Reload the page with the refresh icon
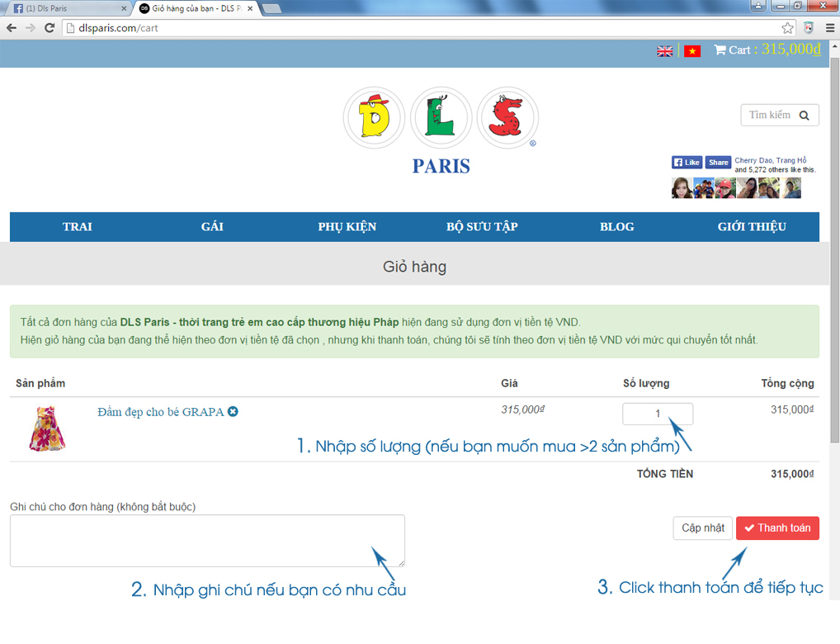Viewport: 840px width, 644px height. (x=50, y=28)
